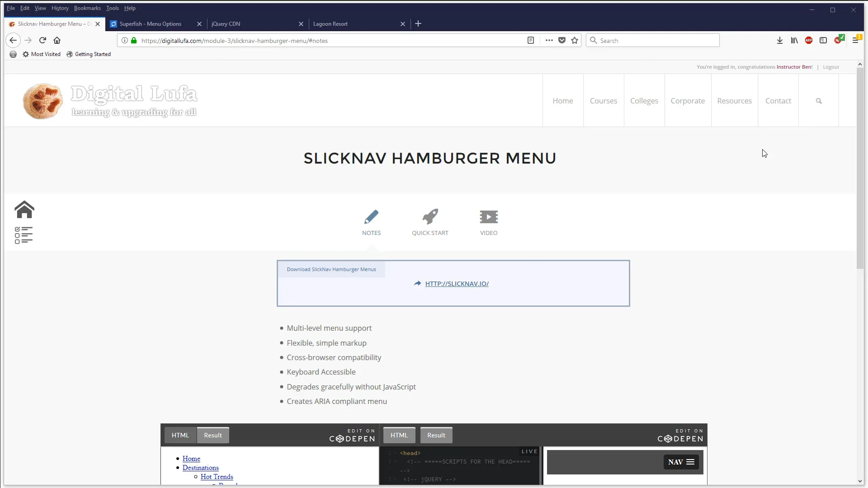Click the home icon in left sidebar
868x488 pixels.
coord(24,209)
